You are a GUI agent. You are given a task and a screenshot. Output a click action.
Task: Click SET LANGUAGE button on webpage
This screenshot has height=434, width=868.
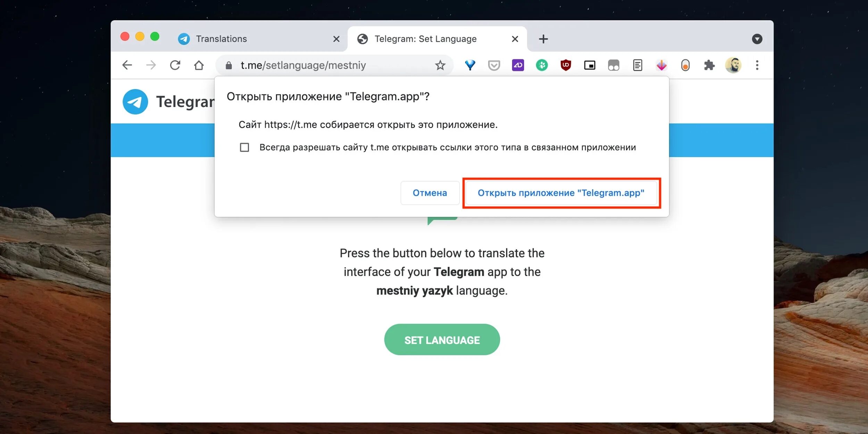[442, 340]
